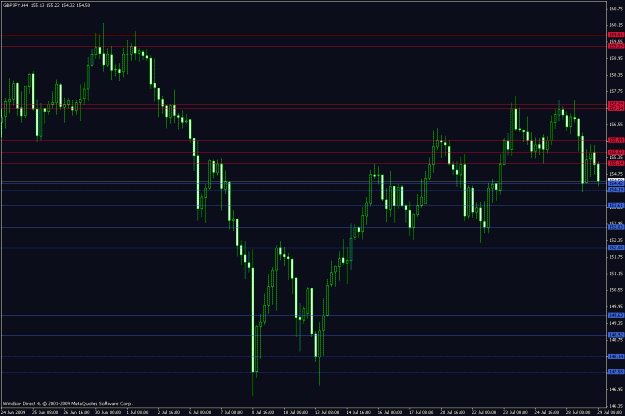Click the 22 Jul 00:00 time label
This screenshot has height=416, width=625.
pos(484,412)
